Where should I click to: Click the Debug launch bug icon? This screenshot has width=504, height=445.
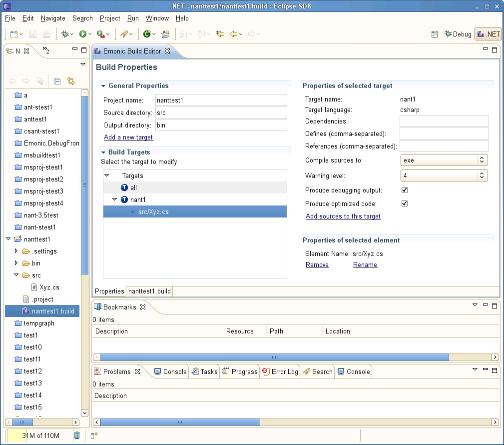tap(64, 34)
